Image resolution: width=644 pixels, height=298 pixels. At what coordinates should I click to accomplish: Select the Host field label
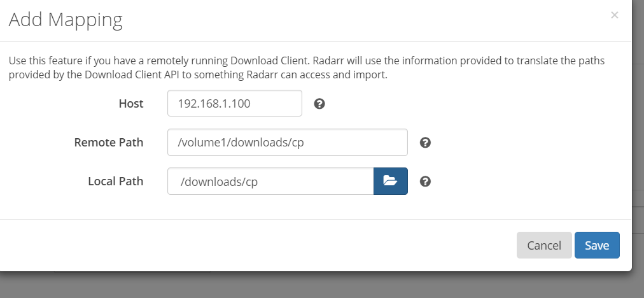[131, 104]
